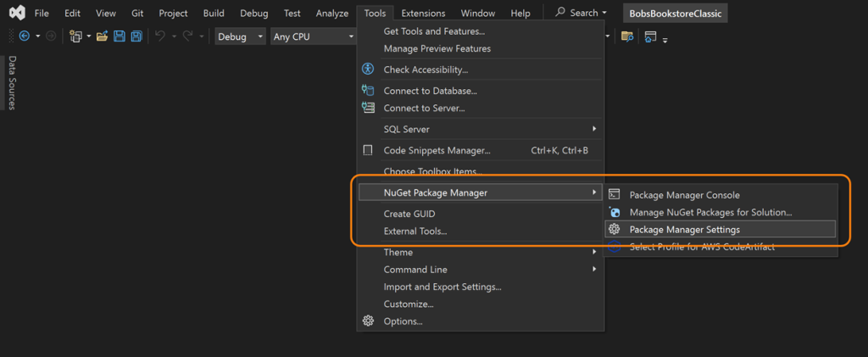Click the browser window home icon
Screen dimensions: 868x357
point(650,36)
